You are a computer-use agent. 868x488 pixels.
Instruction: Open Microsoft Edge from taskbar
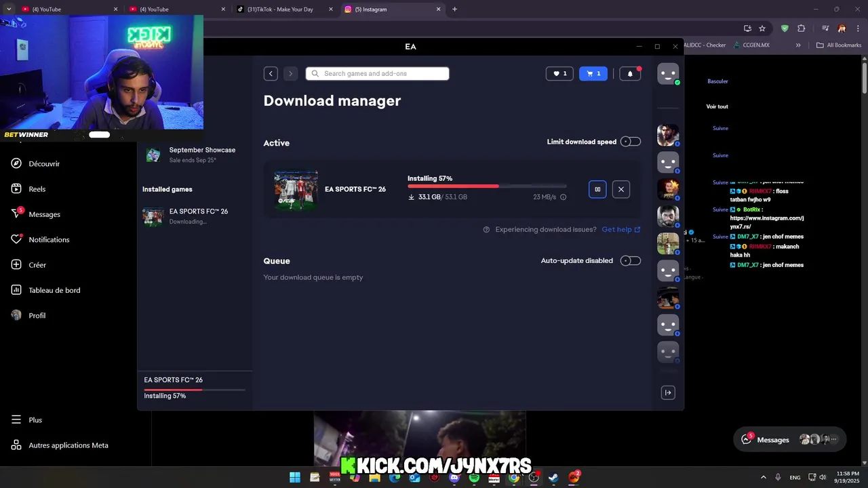395,478
